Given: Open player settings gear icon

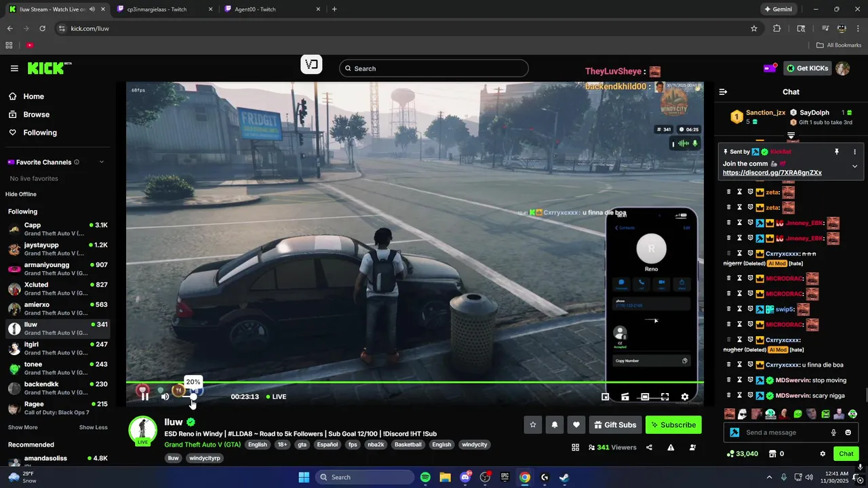Looking at the screenshot, I should (685, 397).
